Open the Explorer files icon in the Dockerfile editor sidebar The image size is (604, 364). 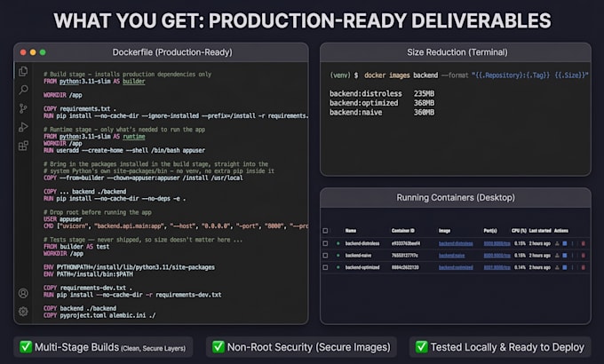pyautogui.click(x=23, y=71)
